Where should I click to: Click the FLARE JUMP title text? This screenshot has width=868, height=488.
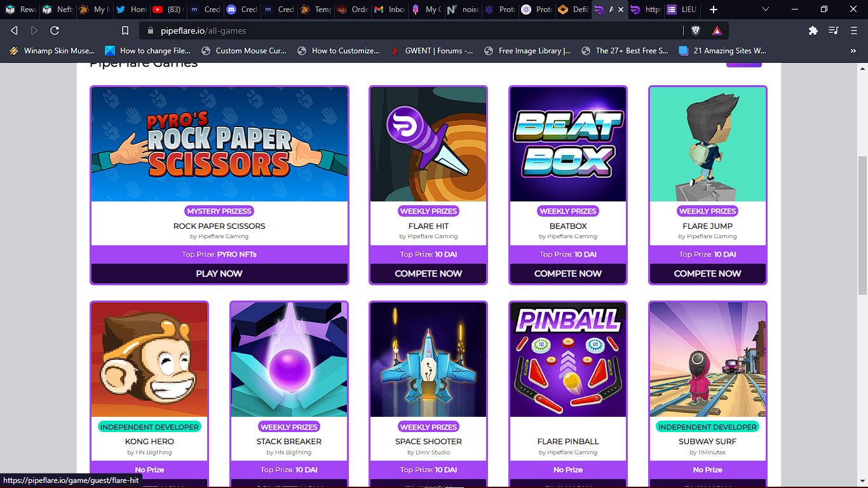tap(708, 226)
